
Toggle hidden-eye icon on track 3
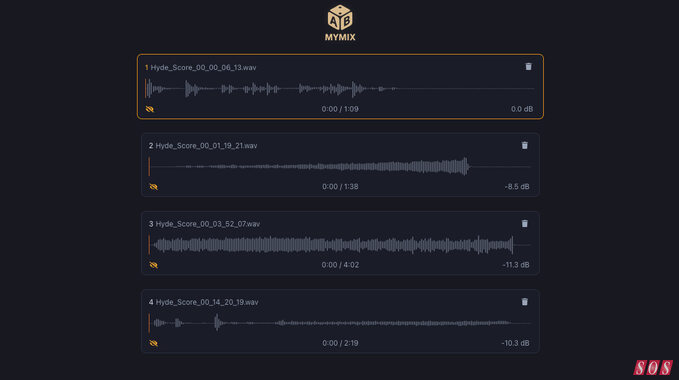click(x=154, y=265)
